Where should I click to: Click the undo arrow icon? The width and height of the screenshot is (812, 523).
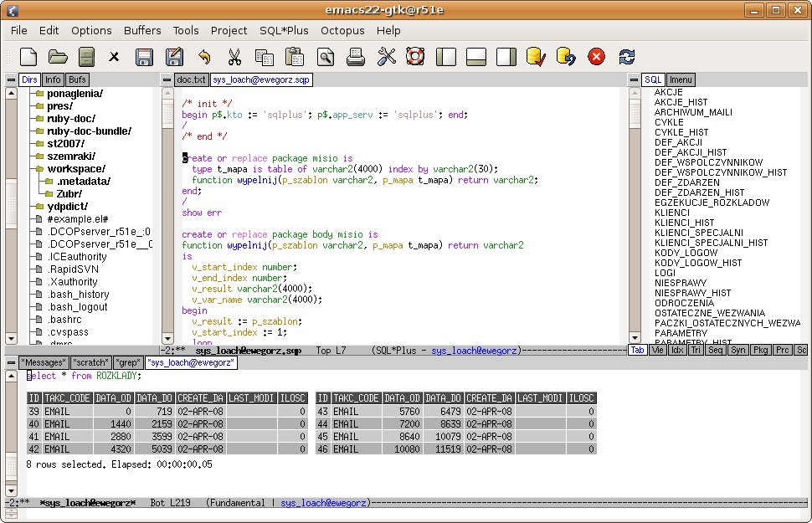[204, 57]
